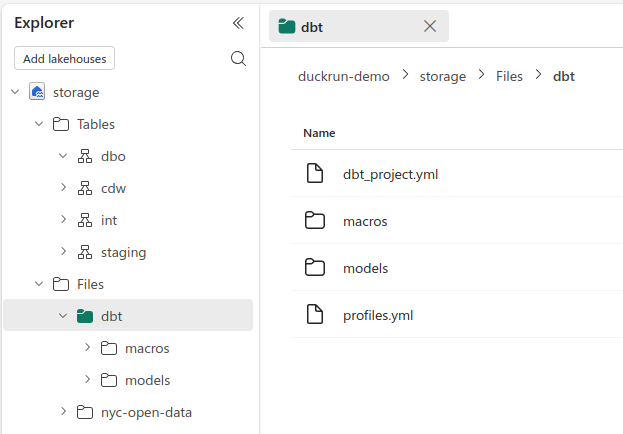Expand the models folder in Explorer tree
This screenshot has height=434, width=623.
87,380
